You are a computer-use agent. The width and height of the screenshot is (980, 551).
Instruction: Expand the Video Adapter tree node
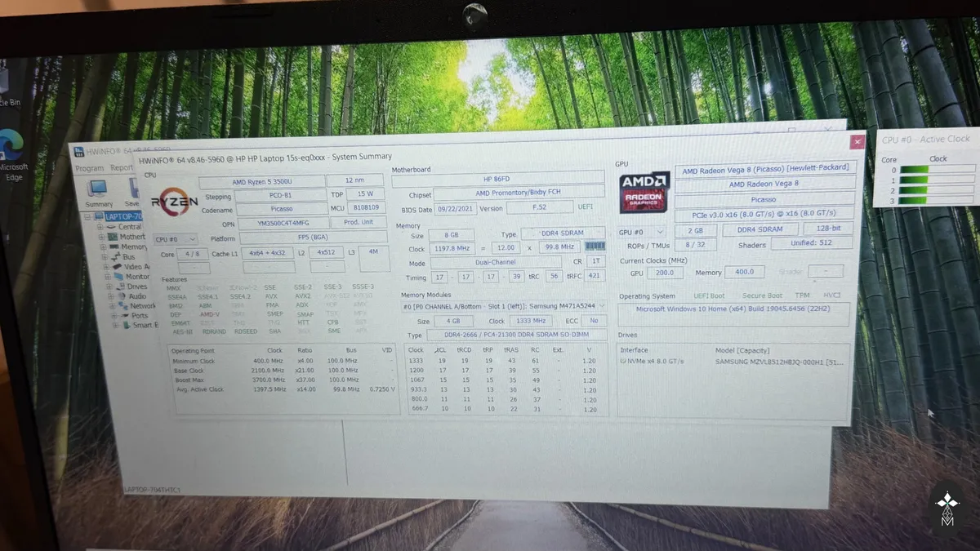click(x=106, y=267)
